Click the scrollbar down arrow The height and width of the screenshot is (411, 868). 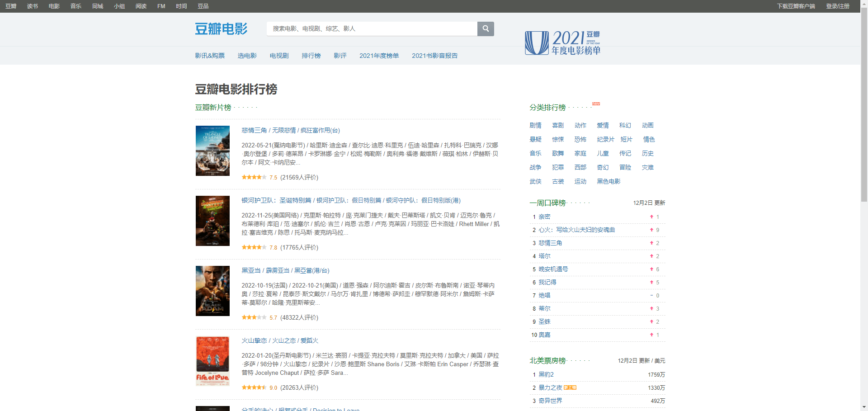pos(864,407)
